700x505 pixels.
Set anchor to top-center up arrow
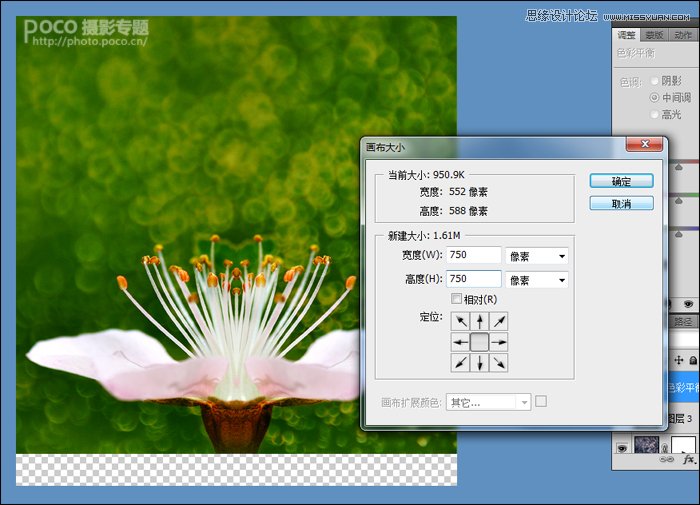click(479, 321)
